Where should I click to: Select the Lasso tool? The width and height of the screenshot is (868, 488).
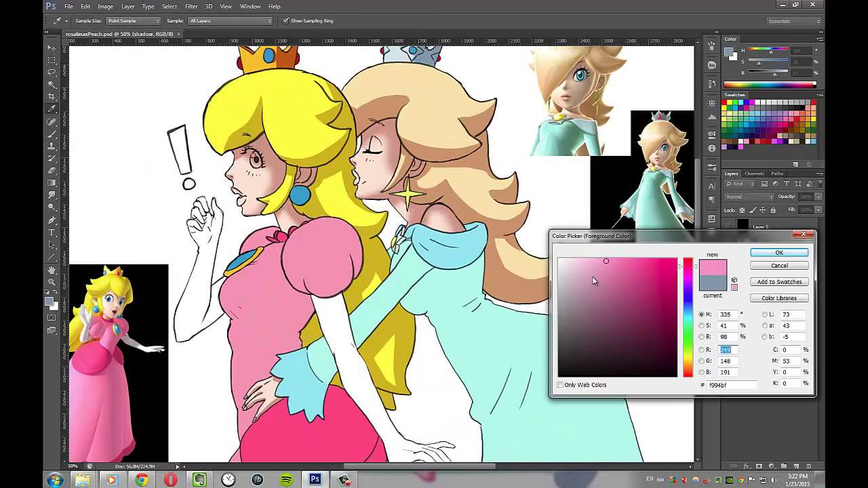point(52,72)
